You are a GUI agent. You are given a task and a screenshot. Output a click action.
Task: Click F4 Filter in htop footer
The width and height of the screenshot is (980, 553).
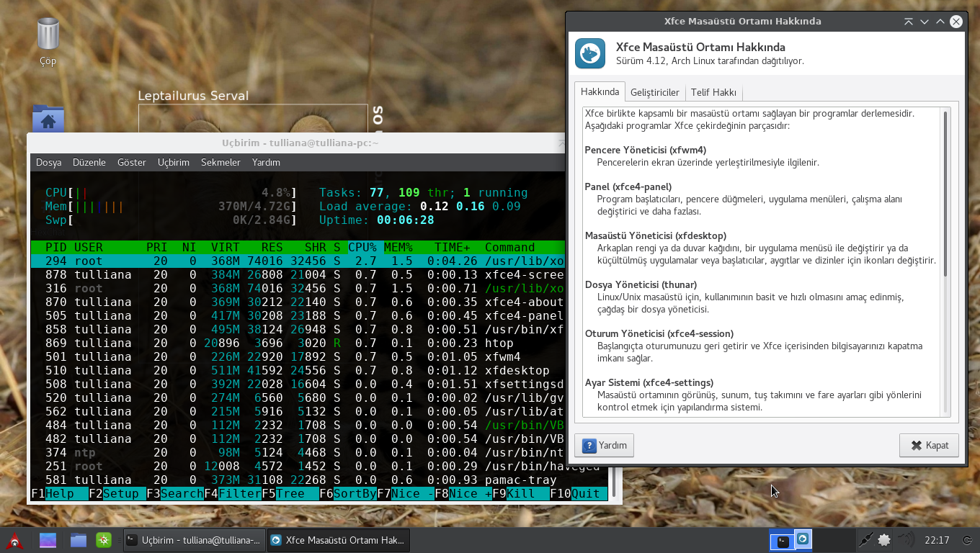(x=233, y=493)
